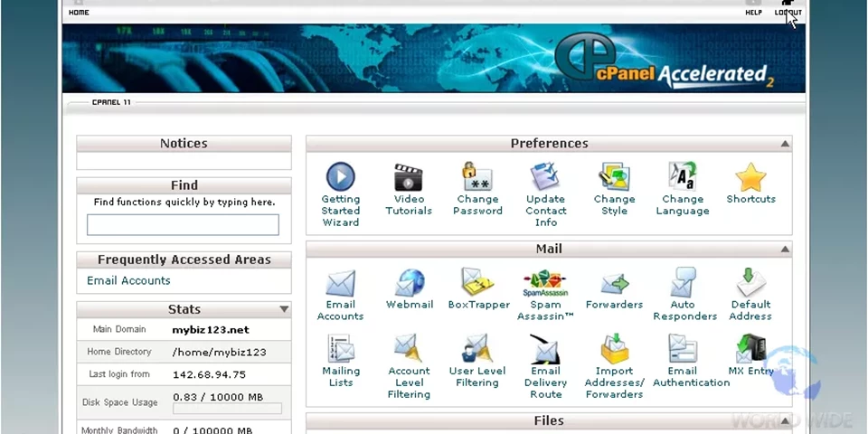Open Spam Assassin icon

pos(545,283)
